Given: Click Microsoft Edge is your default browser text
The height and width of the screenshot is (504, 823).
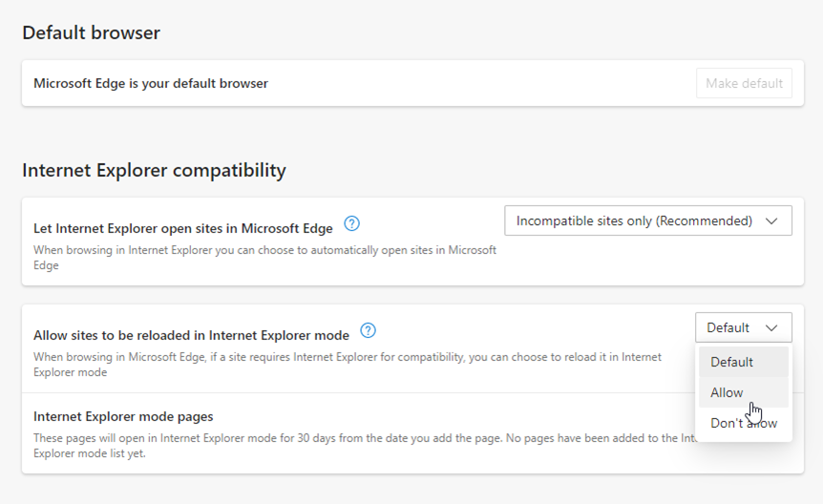Looking at the screenshot, I should [x=151, y=83].
